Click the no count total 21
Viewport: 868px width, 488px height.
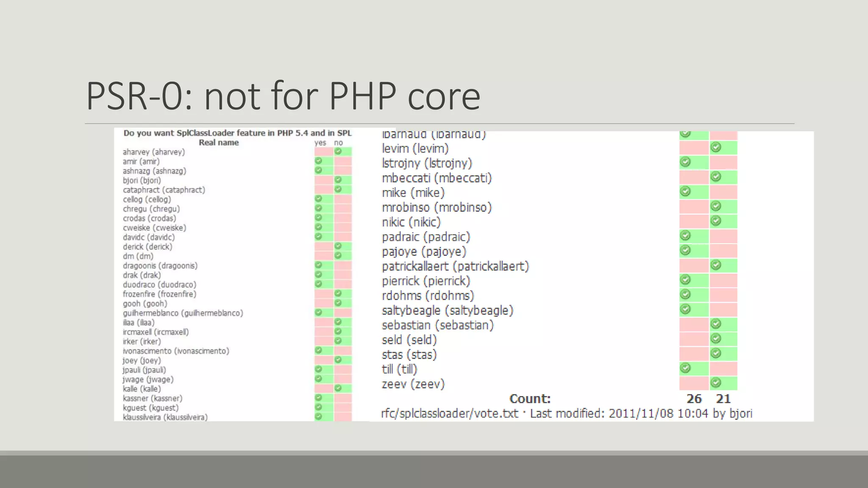tap(723, 399)
